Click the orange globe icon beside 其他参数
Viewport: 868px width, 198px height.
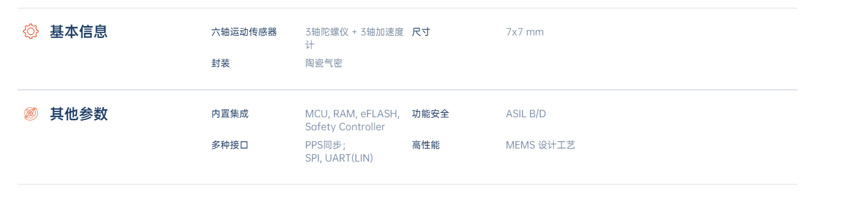coord(31,114)
